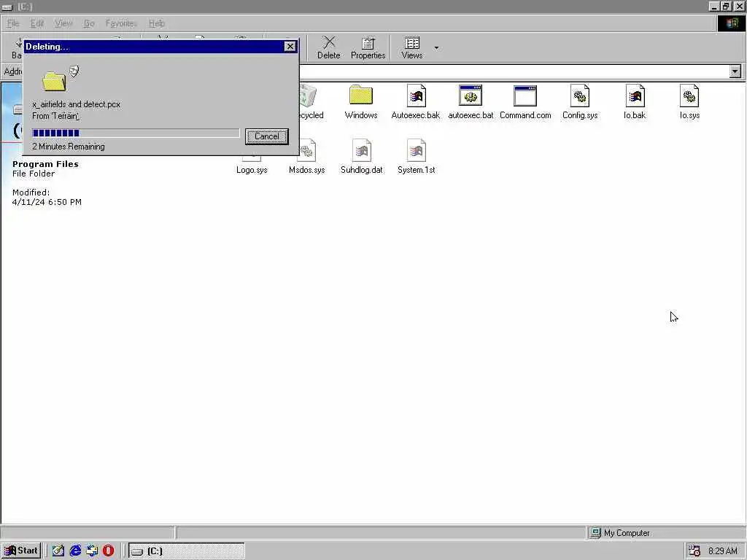Click the Address bar input field

point(514,71)
